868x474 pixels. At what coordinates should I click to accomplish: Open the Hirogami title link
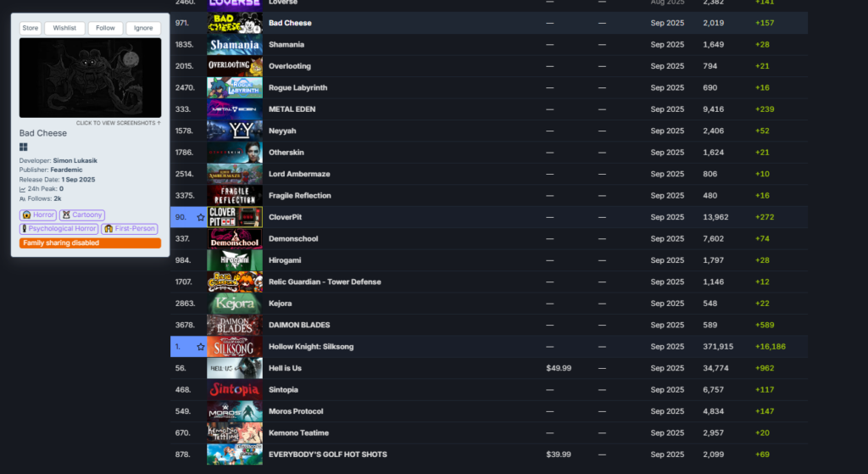pos(285,261)
